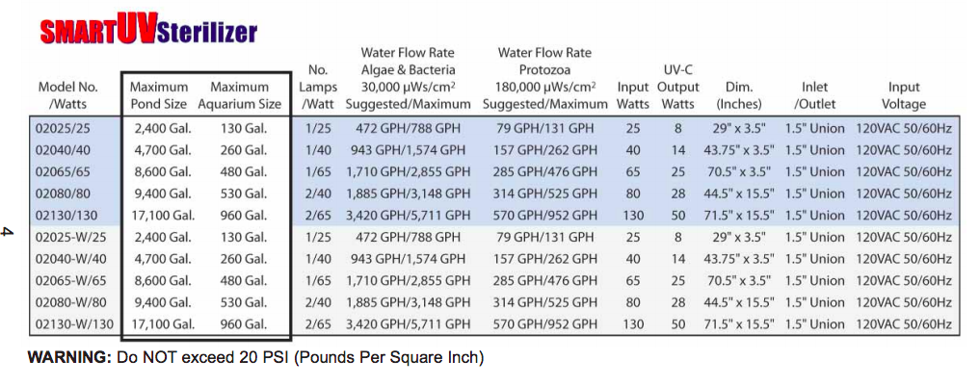Select the Model No./Watts column header

(68, 95)
